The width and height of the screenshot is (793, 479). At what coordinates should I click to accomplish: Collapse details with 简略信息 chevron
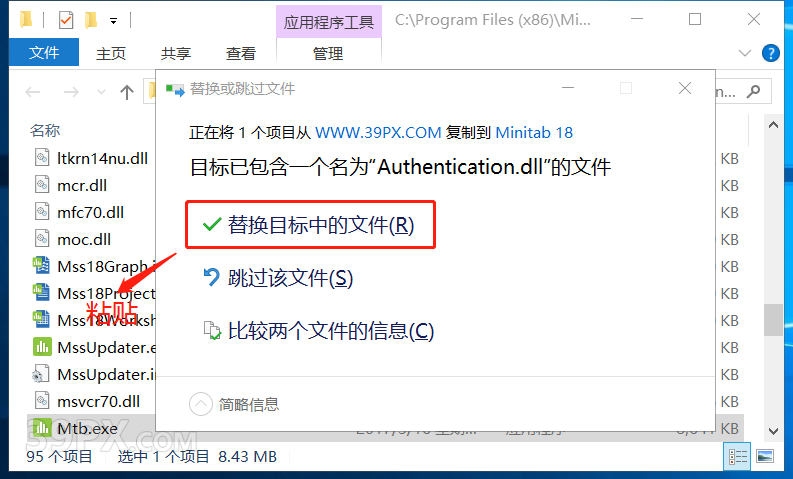201,404
